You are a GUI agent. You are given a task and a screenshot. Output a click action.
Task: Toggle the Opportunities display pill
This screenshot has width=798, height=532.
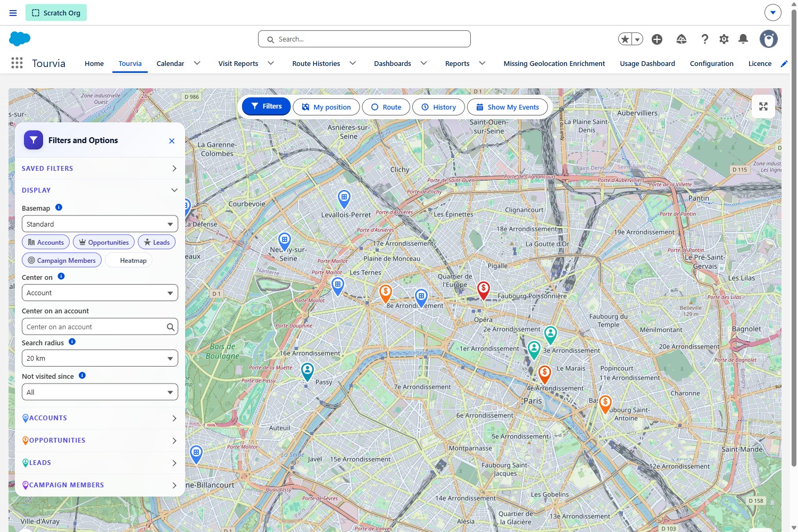coord(104,243)
